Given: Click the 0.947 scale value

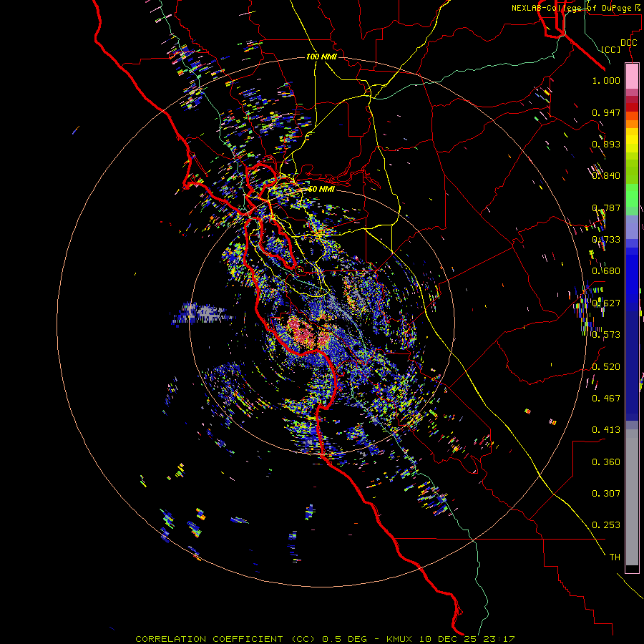Looking at the screenshot, I should tap(606, 112).
